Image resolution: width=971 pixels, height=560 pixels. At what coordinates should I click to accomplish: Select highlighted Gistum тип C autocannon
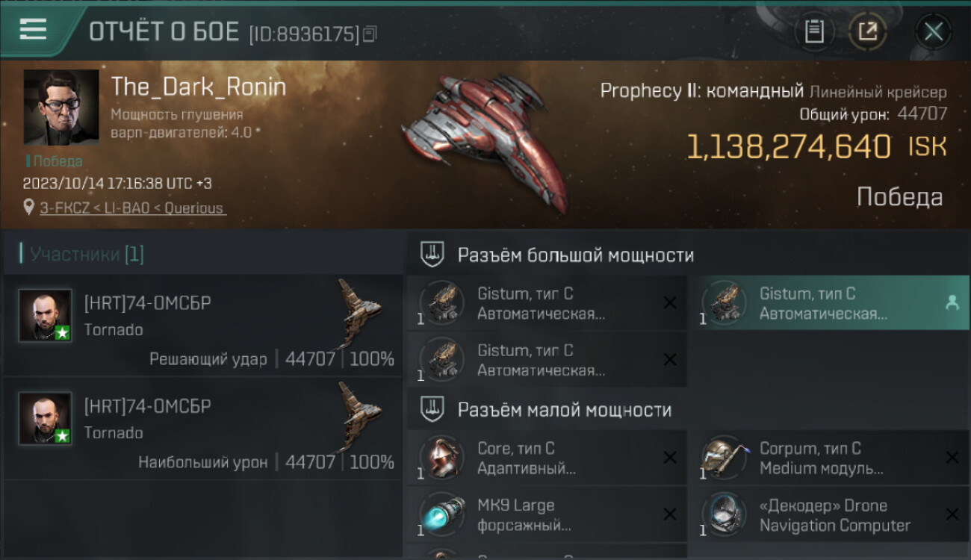click(x=828, y=303)
